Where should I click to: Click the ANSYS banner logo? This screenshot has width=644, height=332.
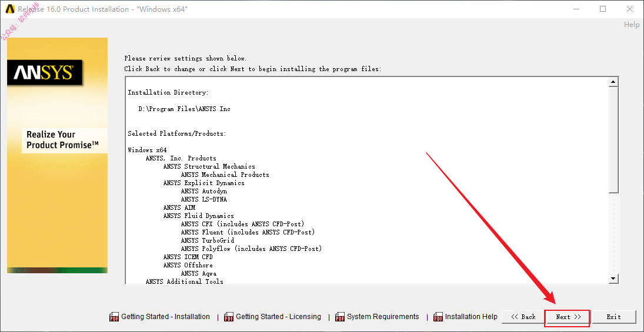point(44,73)
